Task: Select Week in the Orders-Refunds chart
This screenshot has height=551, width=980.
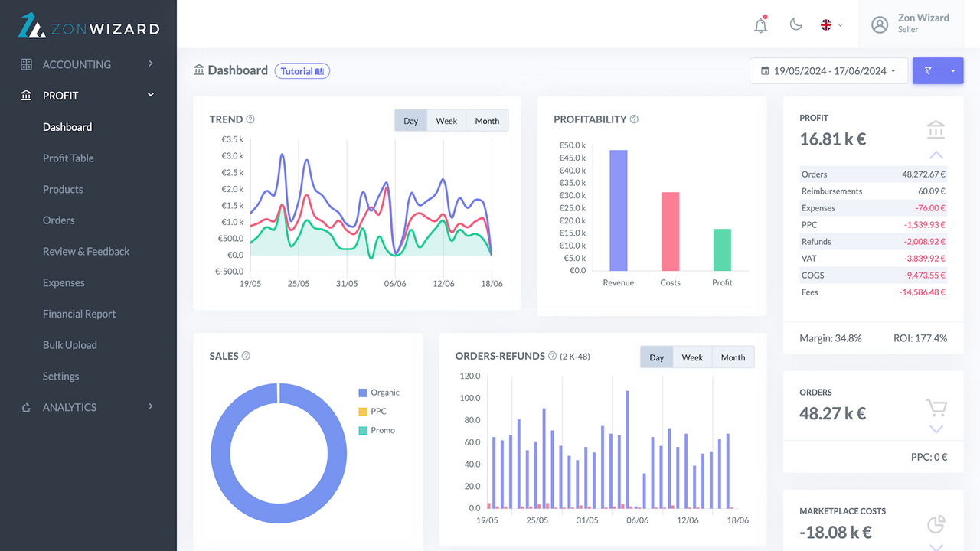Action: point(692,357)
